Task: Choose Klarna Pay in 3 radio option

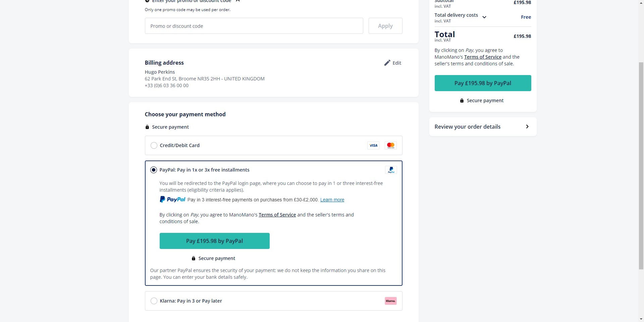Action: (x=154, y=301)
